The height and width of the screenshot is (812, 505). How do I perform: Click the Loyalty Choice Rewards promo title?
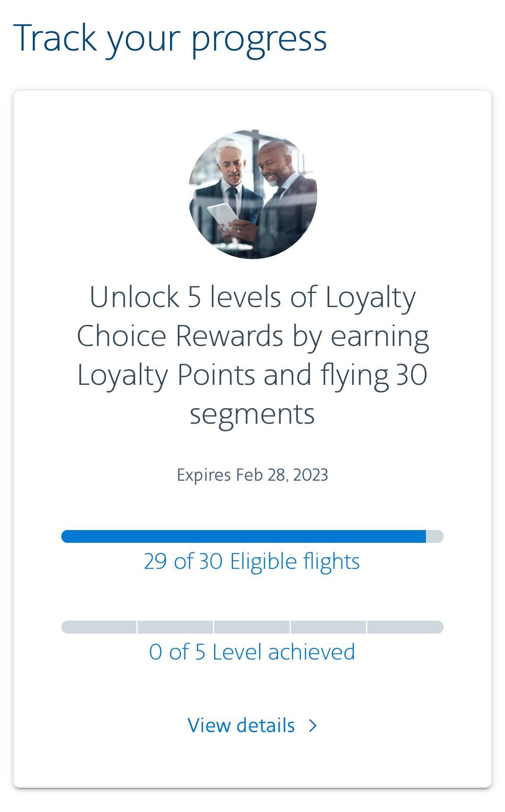click(x=252, y=336)
